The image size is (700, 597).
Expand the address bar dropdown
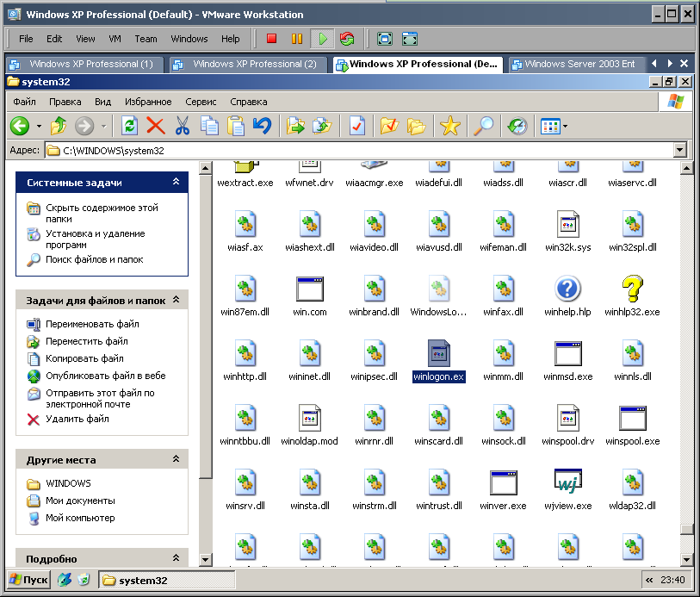679,151
